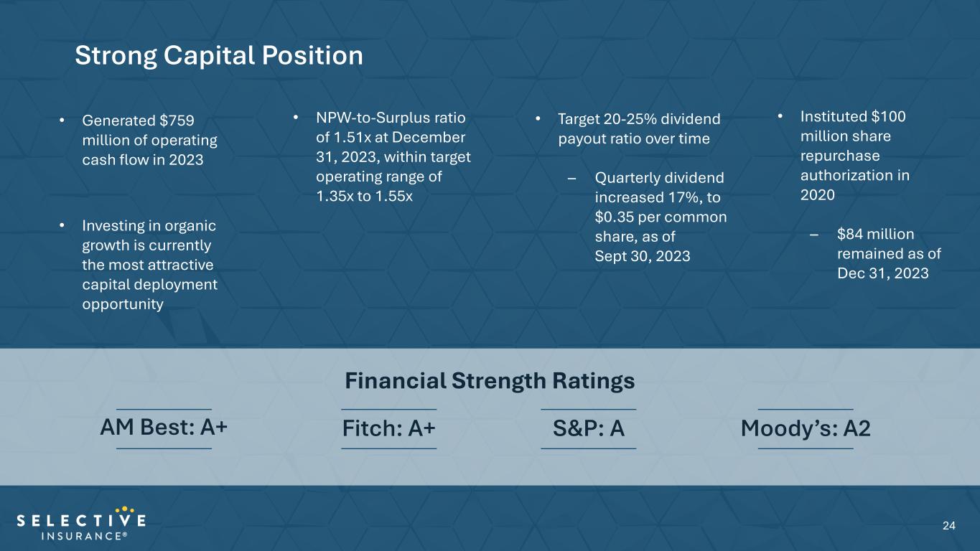Image resolution: width=980 pixels, height=551 pixels.
Task: Click the Selective Insurance logo
Action: pyautogui.click(x=81, y=526)
